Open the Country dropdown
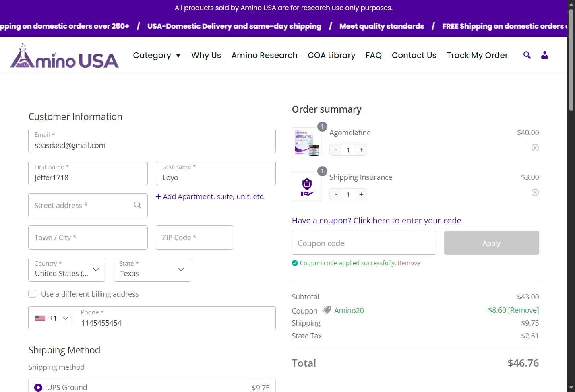 (x=67, y=270)
